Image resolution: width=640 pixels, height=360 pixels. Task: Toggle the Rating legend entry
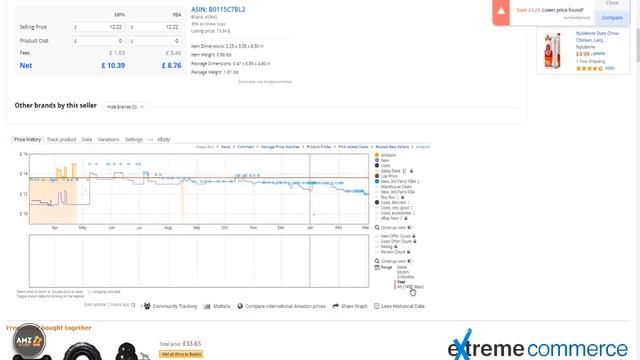pyautogui.click(x=386, y=247)
